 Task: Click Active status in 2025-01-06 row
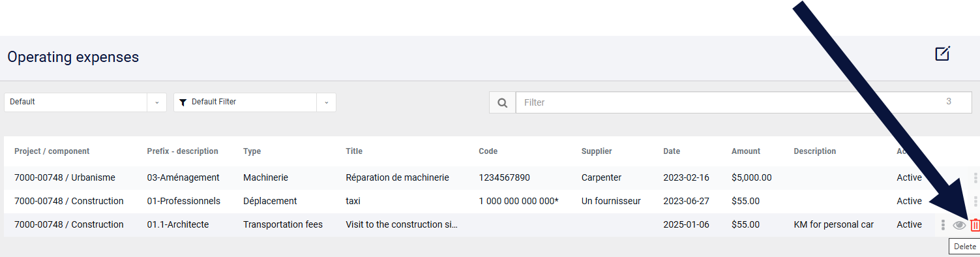click(x=909, y=224)
